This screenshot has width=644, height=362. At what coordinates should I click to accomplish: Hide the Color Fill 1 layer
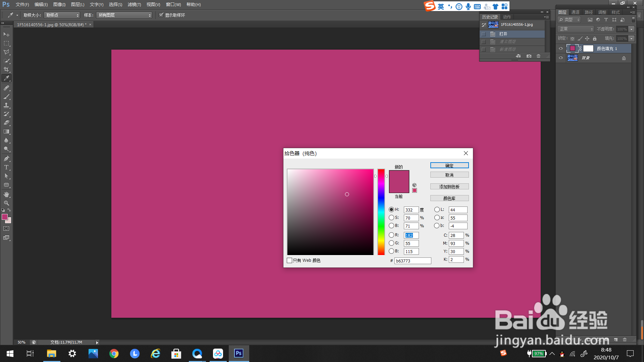tap(561, 49)
